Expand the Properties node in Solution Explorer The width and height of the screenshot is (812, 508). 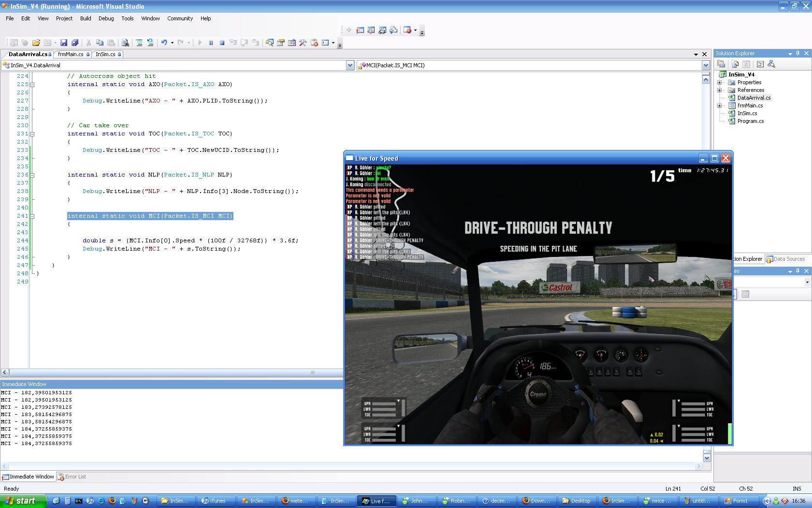(720, 82)
